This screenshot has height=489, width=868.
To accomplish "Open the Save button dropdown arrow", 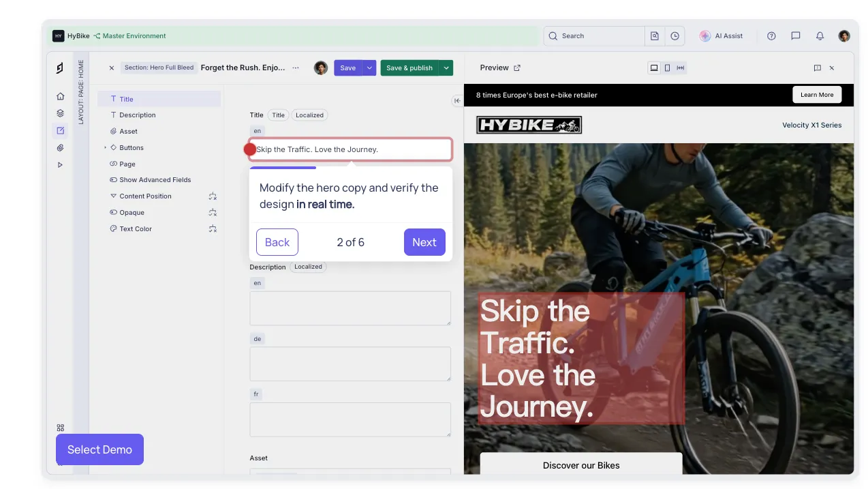I will (x=369, y=68).
